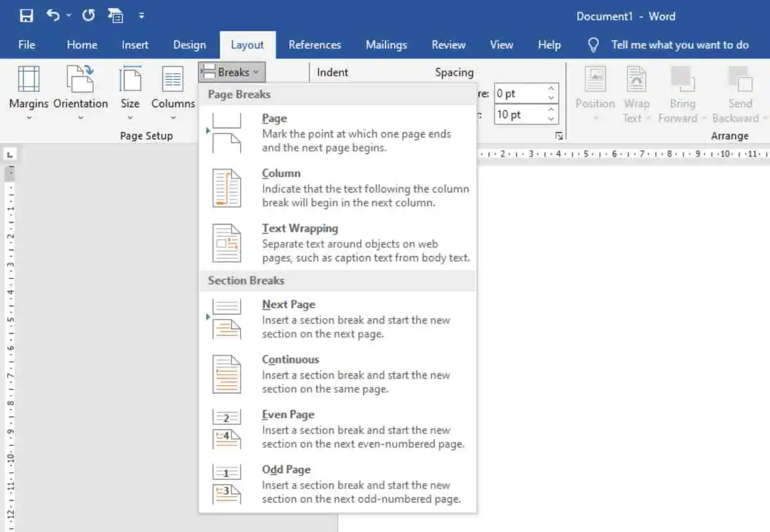Open the Bring Forward dropdown arrow
The height and width of the screenshot is (532, 770).
704,119
